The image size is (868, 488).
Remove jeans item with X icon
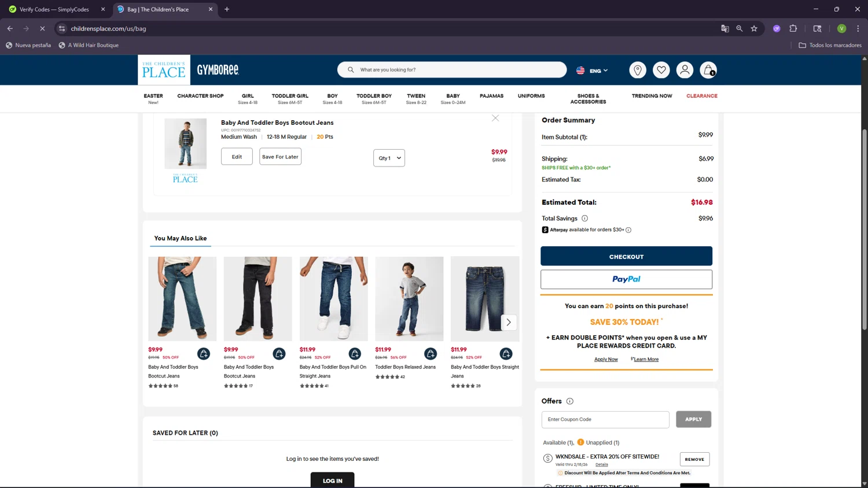pyautogui.click(x=495, y=118)
